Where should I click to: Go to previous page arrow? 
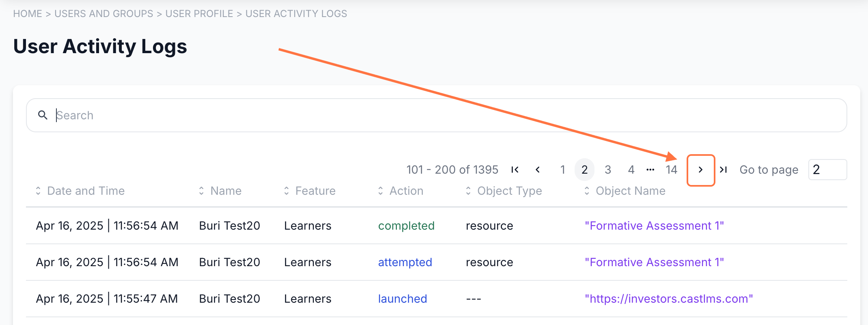(x=538, y=170)
